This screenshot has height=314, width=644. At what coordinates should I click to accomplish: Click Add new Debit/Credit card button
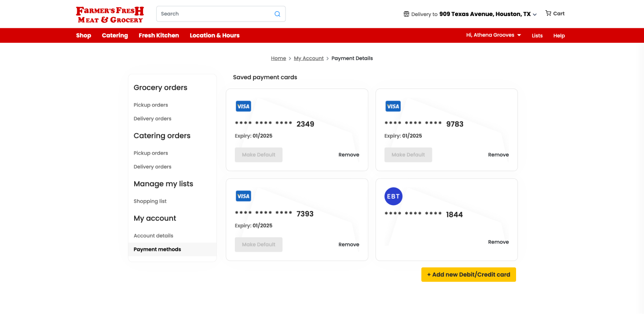[468, 275]
